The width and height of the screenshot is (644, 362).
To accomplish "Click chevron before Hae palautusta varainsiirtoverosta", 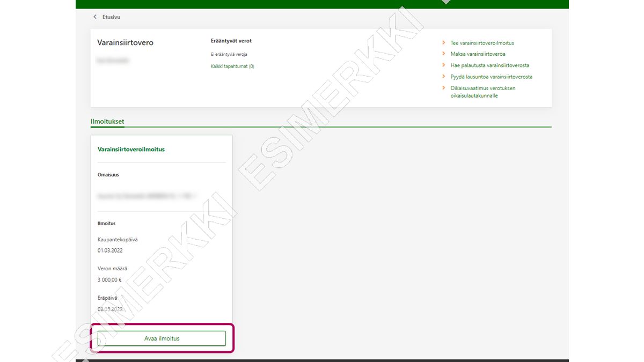I will (x=444, y=65).
